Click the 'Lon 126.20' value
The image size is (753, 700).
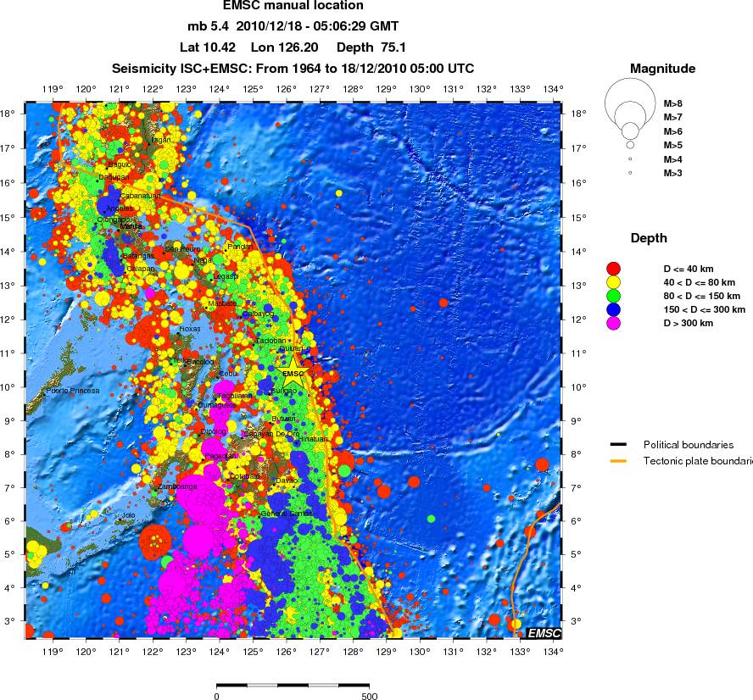pos(284,47)
